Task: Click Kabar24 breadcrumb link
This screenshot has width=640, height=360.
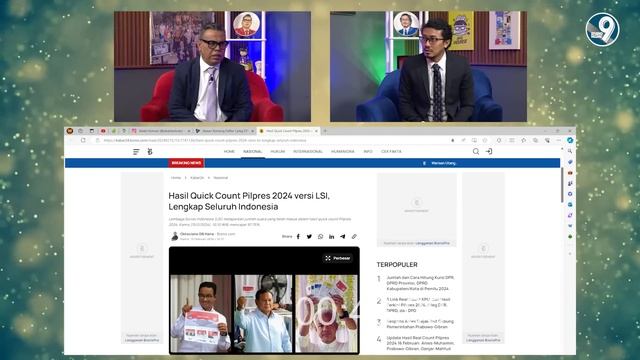Action: [x=197, y=178]
